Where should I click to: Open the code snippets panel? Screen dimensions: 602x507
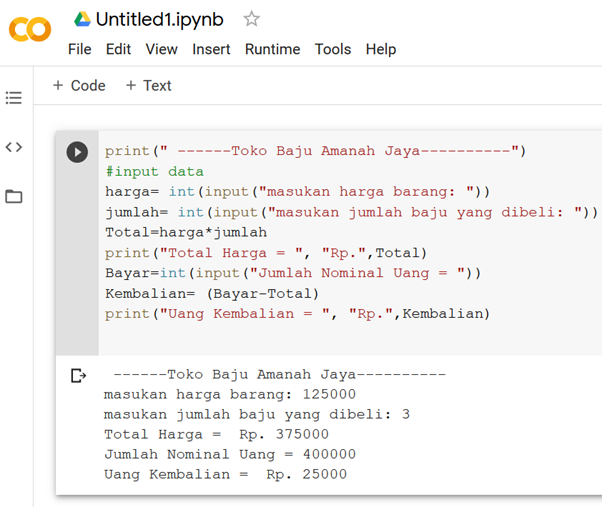coord(14,147)
